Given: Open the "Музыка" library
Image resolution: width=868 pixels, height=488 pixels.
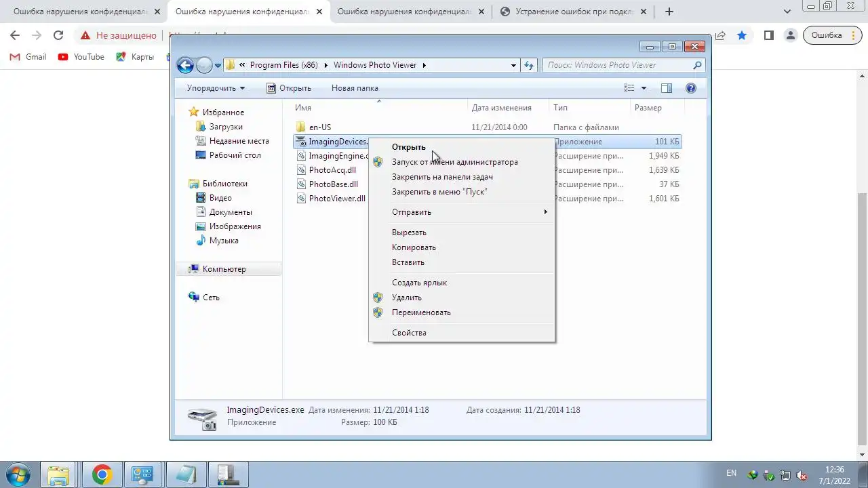Looking at the screenshot, I should (x=223, y=241).
